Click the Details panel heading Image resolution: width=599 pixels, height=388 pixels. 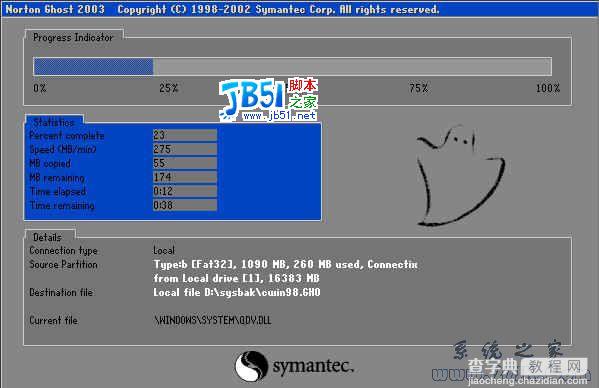click(47, 237)
